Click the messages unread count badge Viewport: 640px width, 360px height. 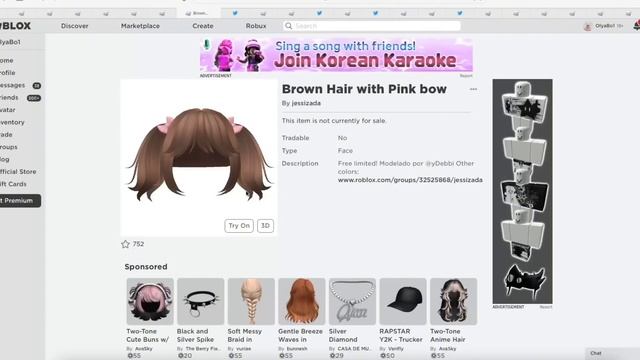tap(36, 86)
